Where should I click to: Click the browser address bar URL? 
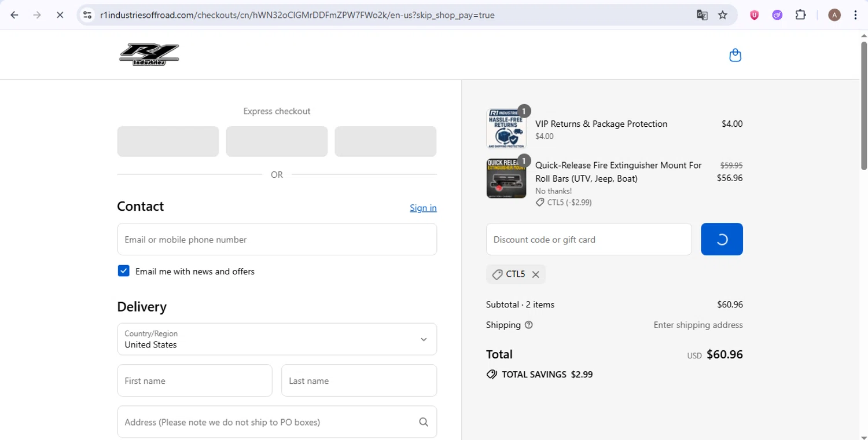pos(297,15)
